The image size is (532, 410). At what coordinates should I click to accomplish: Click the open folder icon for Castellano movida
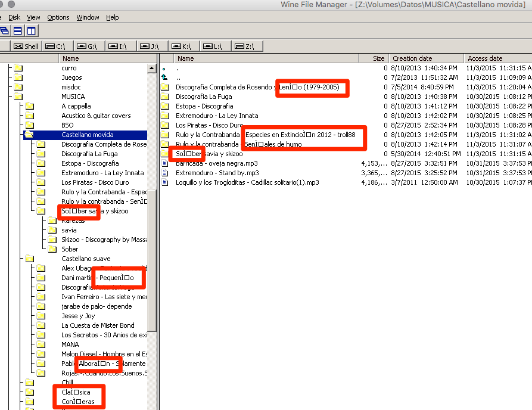click(29, 135)
